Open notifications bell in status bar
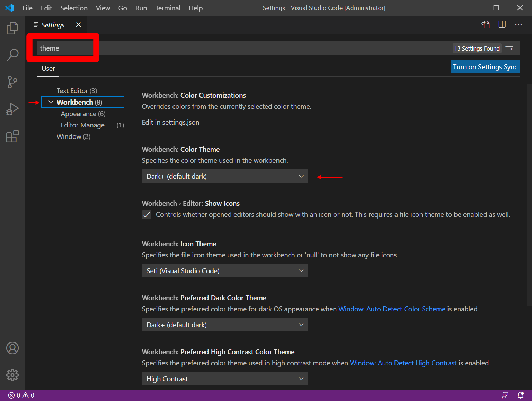This screenshot has width=532, height=401. point(521,395)
